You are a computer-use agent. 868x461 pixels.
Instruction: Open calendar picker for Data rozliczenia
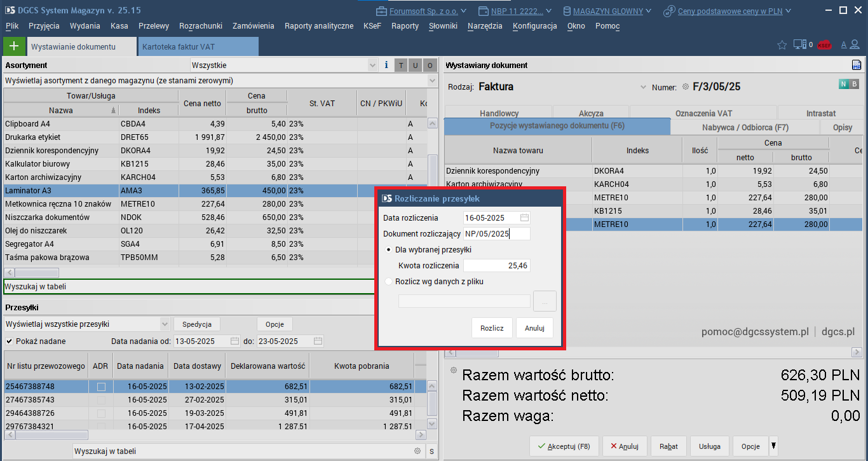point(524,217)
